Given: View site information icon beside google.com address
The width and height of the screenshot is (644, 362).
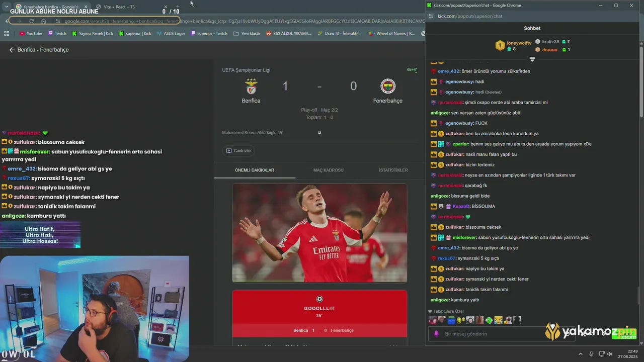Looking at the screenshot, I should 58,21.
